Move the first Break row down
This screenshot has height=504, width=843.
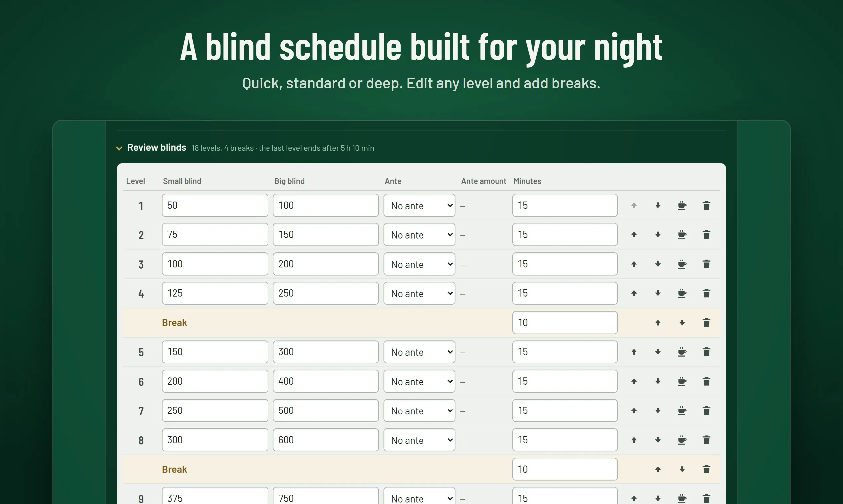click(x=682, y=323)
